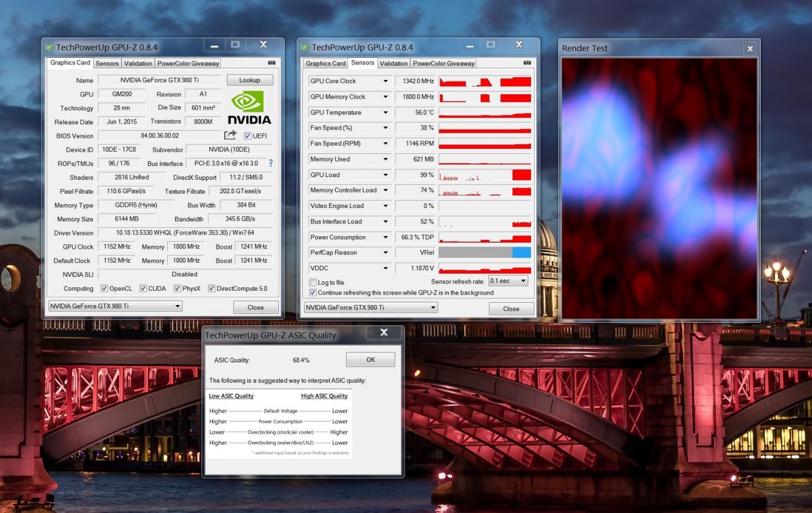Screen dimensions: 812x513
Task: Open the Video Engine Load dropdown
Action: coord(385,206)
